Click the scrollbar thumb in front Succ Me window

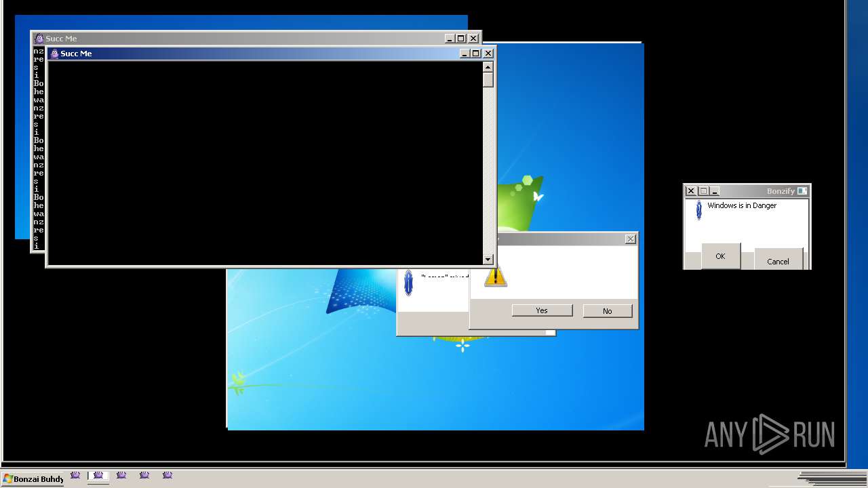488,79
